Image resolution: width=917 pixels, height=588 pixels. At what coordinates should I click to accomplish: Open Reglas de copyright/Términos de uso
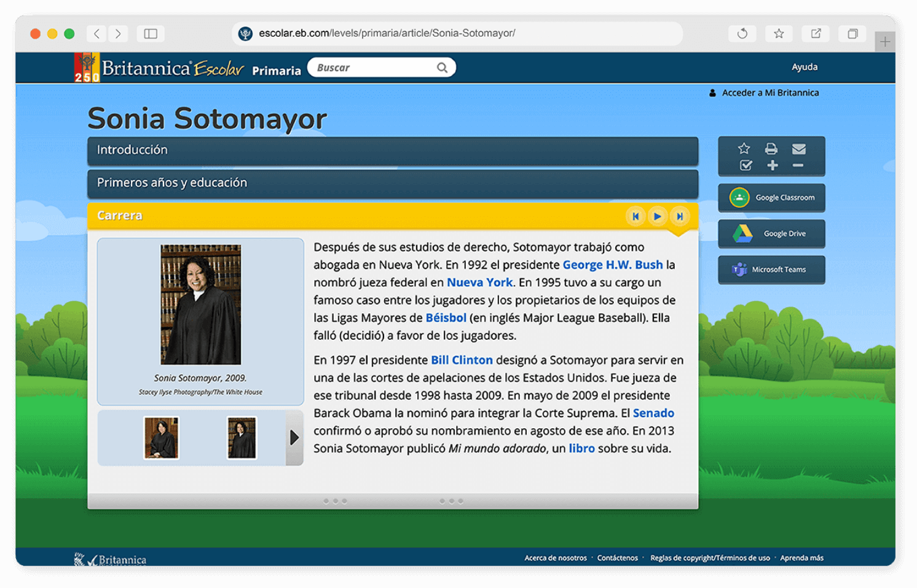[710, 558]
